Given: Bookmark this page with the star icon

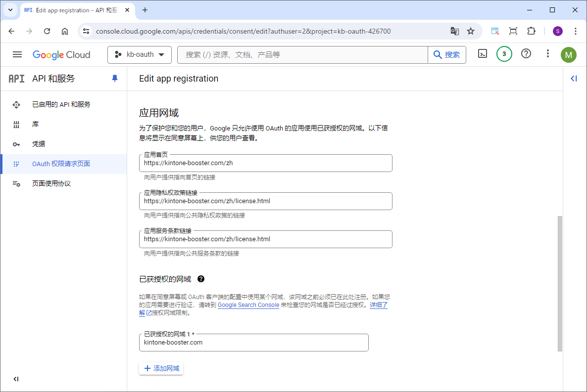Looking at the screenshot, I should tap(471, 31).
